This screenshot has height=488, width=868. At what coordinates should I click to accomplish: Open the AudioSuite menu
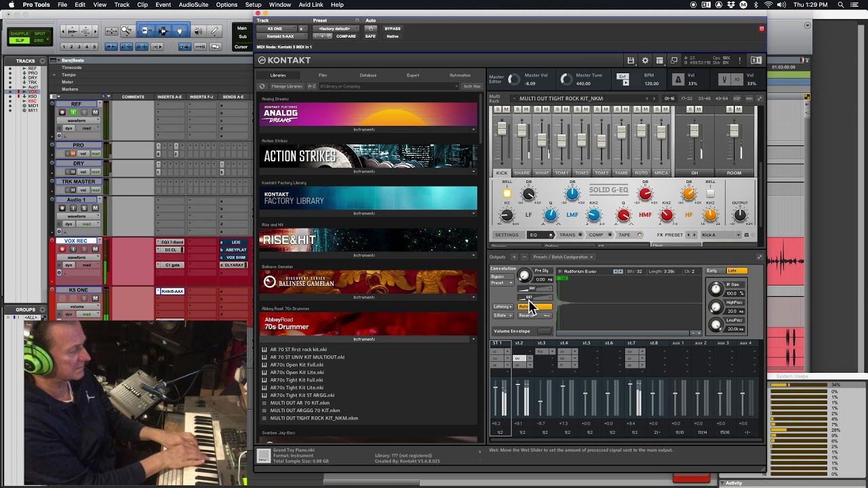pyautogui.click(x=193, y=5)
